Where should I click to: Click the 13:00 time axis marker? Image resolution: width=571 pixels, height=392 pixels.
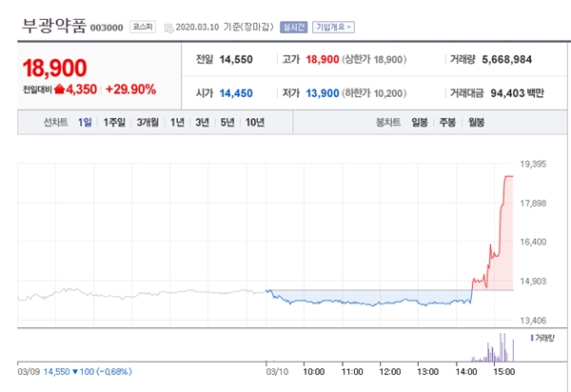(x=428, y=372)
